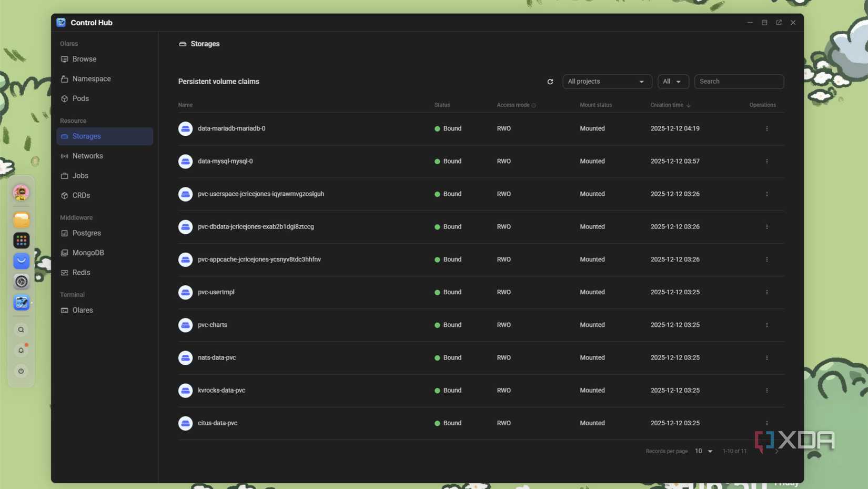
Task: Open data-mariadb-mariadb-0 volume claim
Action: [x=231, y=128]
